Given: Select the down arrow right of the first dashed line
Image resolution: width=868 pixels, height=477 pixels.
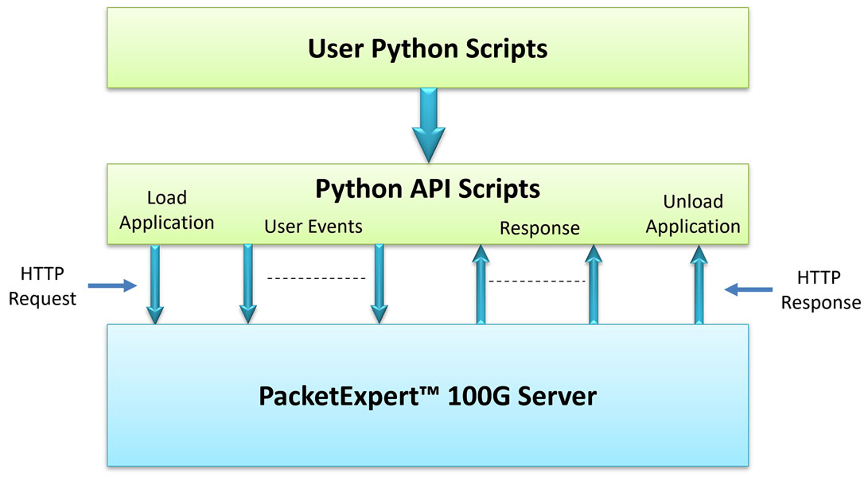Looking at the screenshot, I should tap(380, 284).
